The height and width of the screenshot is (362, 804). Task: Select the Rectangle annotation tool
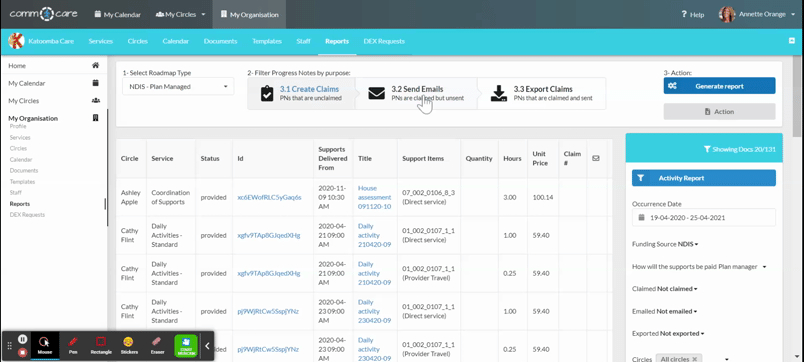click(101, 346)
